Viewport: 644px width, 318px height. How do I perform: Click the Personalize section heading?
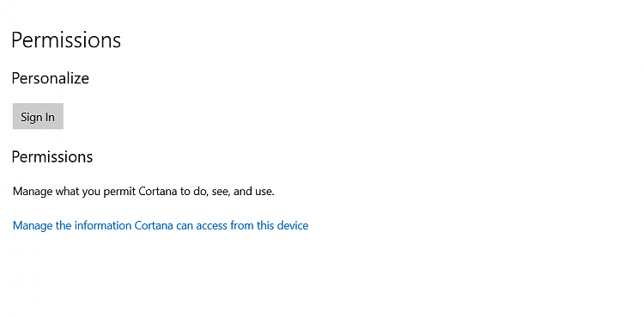[x=50, y=78]
